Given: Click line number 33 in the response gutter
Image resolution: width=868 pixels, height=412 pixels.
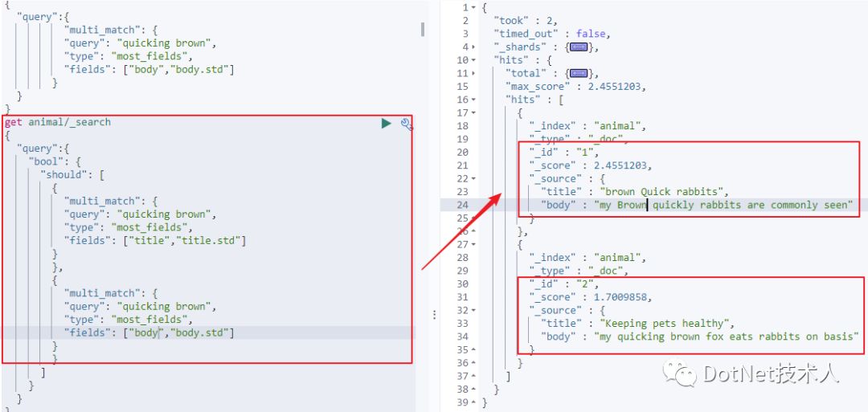Looking at the screenshot, I should [463, 324].
